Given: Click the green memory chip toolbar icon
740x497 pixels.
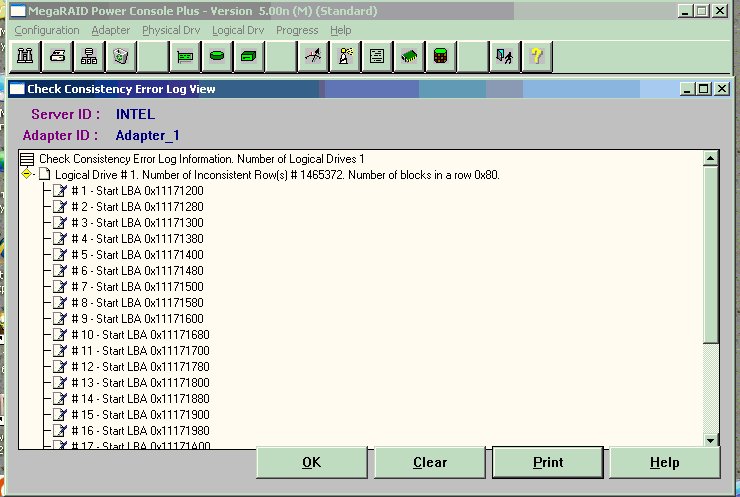Looking at the screenshot, I should point(408,57).
